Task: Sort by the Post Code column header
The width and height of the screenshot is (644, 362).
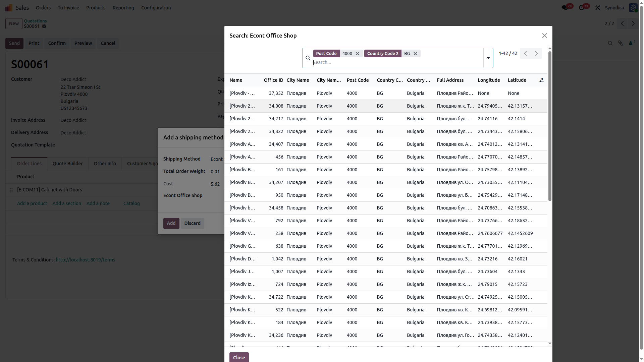Action: [x=358, y=80]
